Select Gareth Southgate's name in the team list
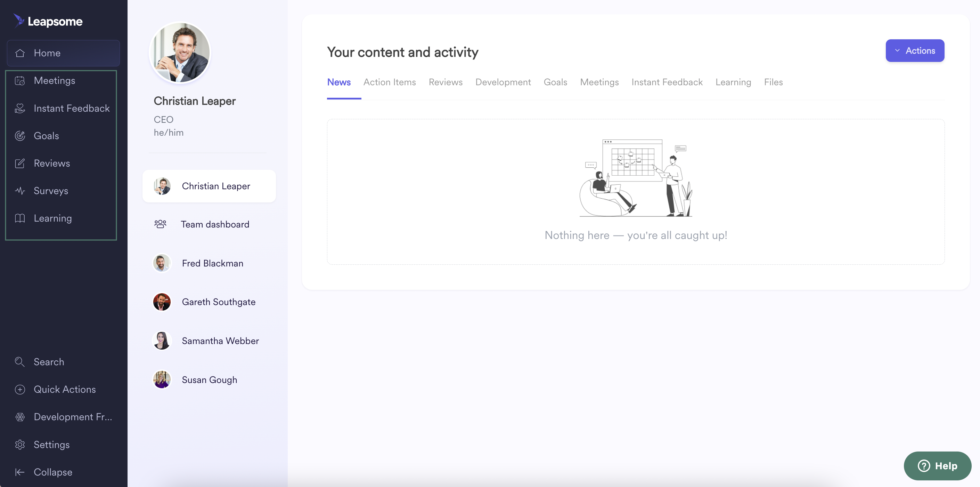Viewport: 980px width, 487px height. 218,302
